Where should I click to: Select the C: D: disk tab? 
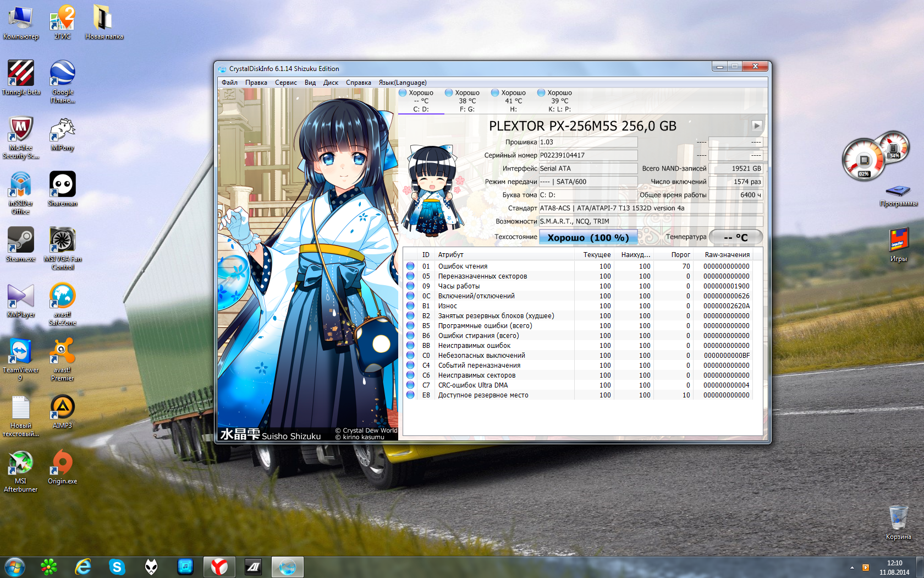421,101
